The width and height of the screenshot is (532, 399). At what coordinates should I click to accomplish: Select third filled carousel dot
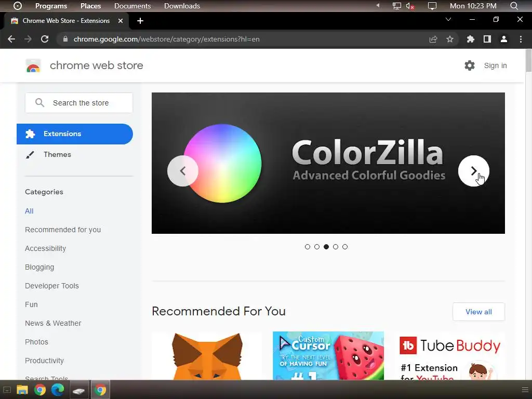point(326,247)
